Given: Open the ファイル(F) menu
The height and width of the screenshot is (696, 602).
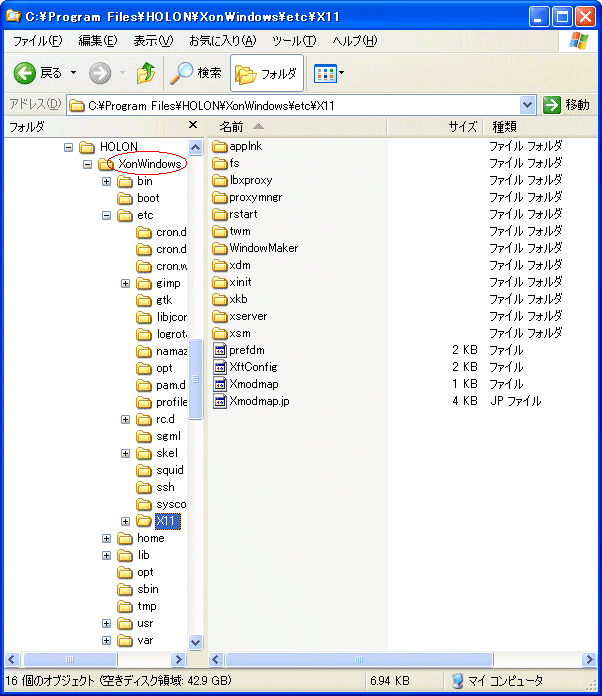Looking at the screenshot, I should (37, 41).
